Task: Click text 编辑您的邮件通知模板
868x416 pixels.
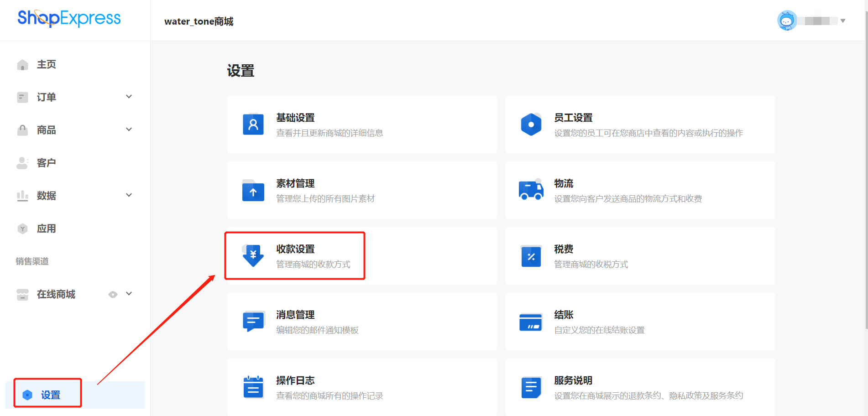Action: (317, 330)
